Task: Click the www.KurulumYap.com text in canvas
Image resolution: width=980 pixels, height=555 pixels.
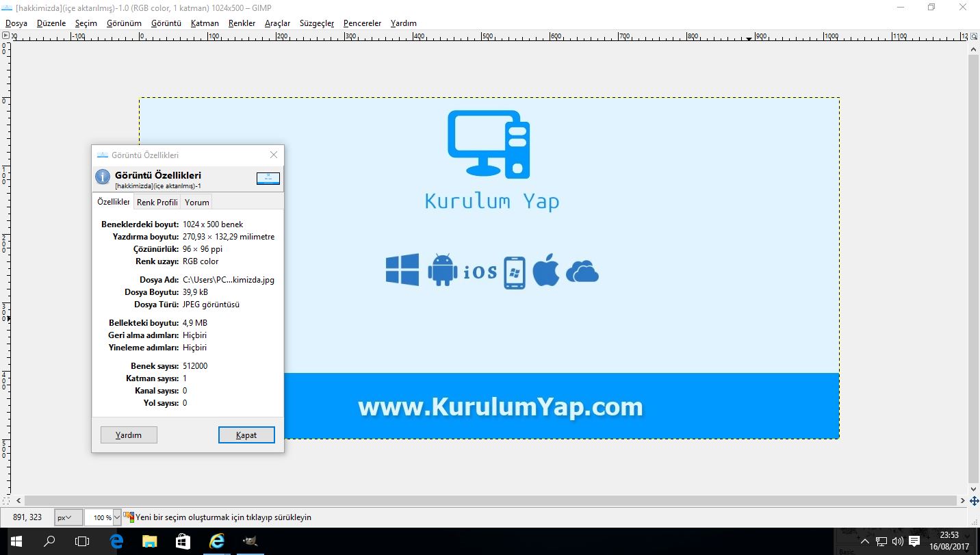Action: coord(500,406)
